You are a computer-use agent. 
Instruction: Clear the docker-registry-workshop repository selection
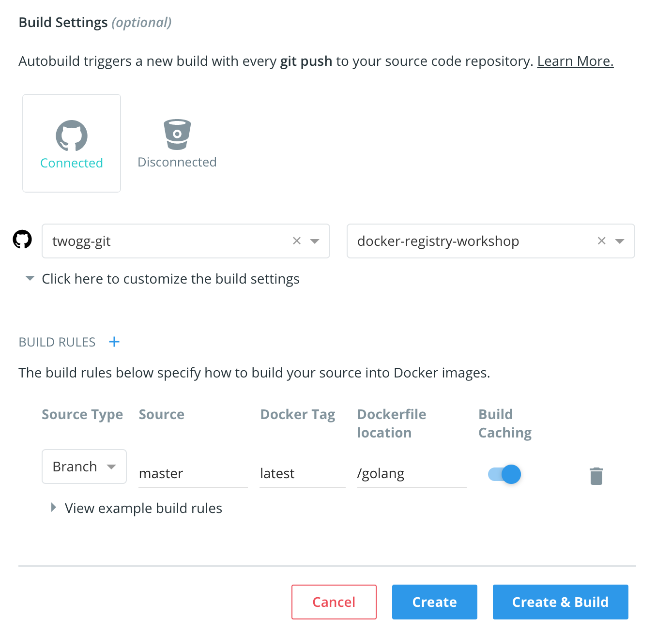[602, 241]
